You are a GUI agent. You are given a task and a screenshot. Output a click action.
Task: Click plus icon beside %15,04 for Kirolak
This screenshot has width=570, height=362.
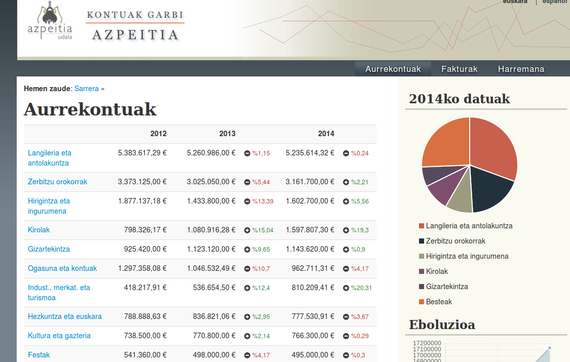[247, 230]
